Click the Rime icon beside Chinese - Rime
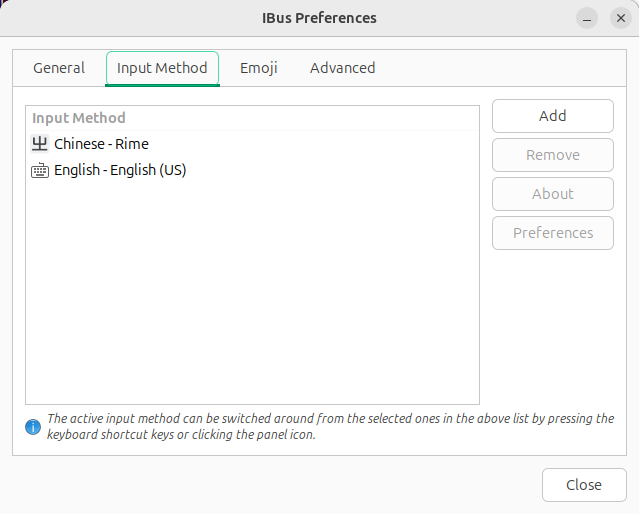This screenshot has width=639, height=514. click(x=40, y=144)
